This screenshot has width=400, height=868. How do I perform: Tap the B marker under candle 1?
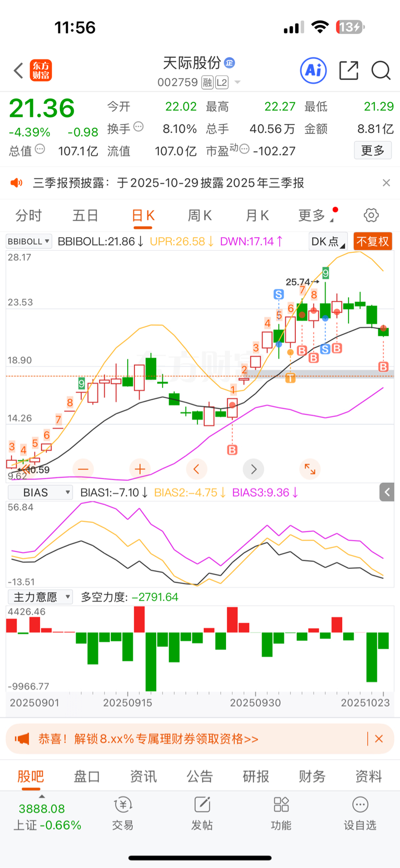[x=232, y=450]
